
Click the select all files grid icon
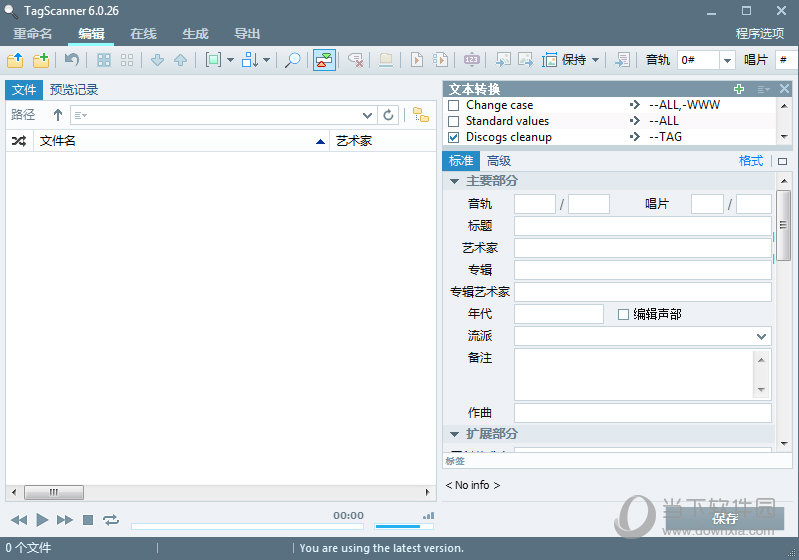[x=104, y=60]
